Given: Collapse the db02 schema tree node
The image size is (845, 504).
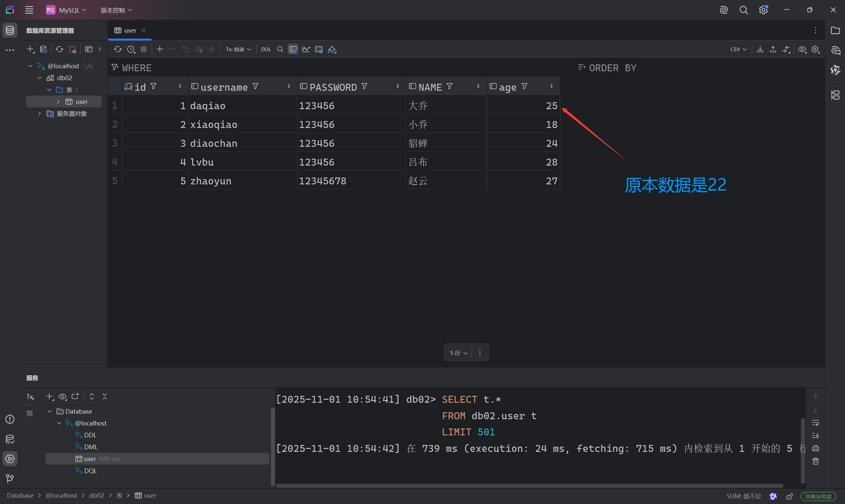Looking at the screenshot, I should 40,78.
